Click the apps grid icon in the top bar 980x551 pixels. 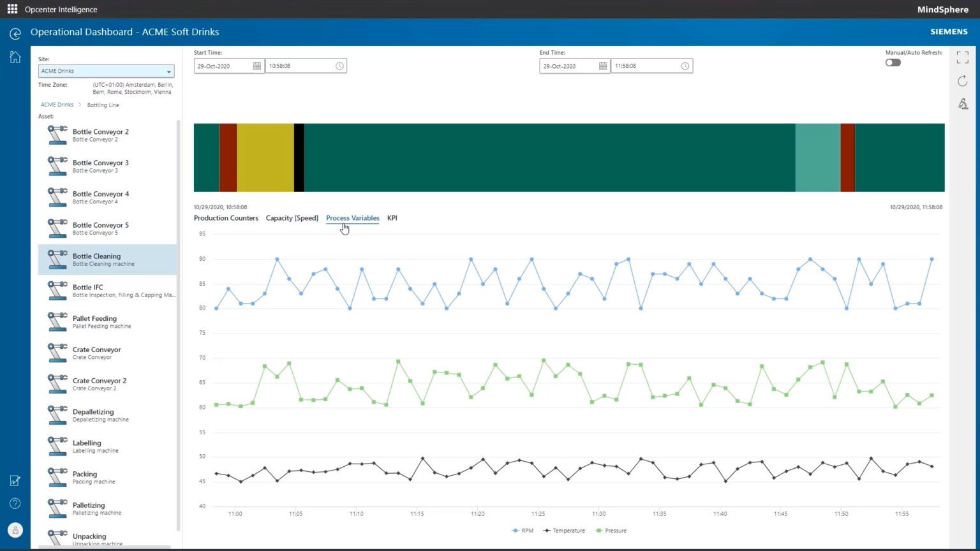(x=11, y=9)
